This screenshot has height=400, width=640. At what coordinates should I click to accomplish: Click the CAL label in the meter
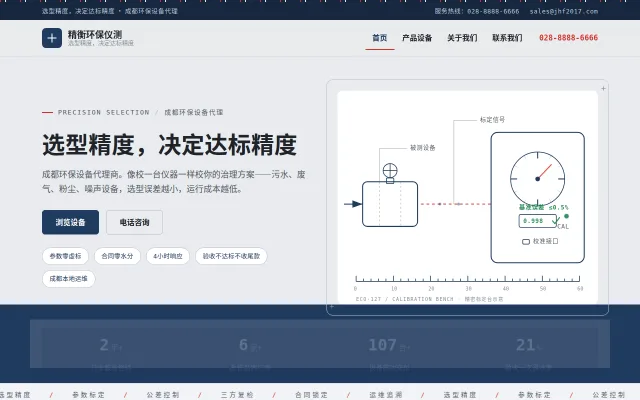click(563, 227)
